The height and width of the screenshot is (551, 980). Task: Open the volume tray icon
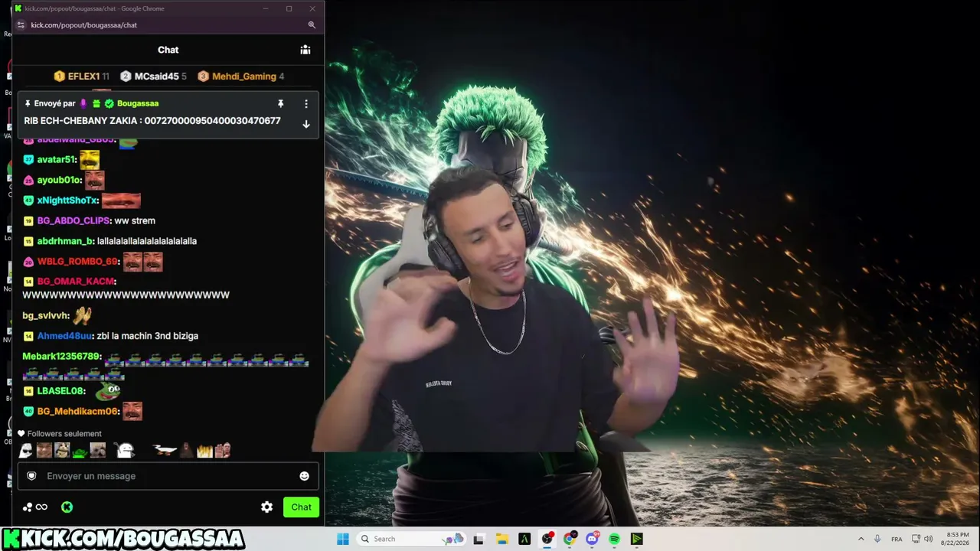coord(928,539)
